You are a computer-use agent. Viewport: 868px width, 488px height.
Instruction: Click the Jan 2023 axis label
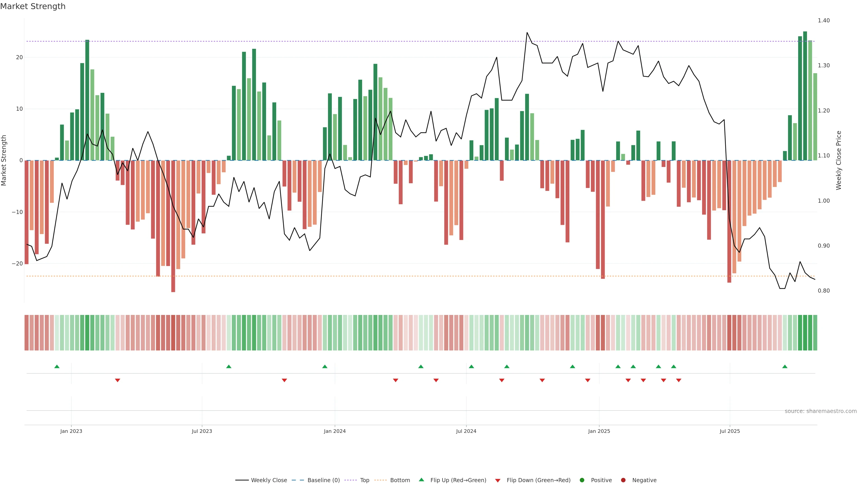point(71,432)
